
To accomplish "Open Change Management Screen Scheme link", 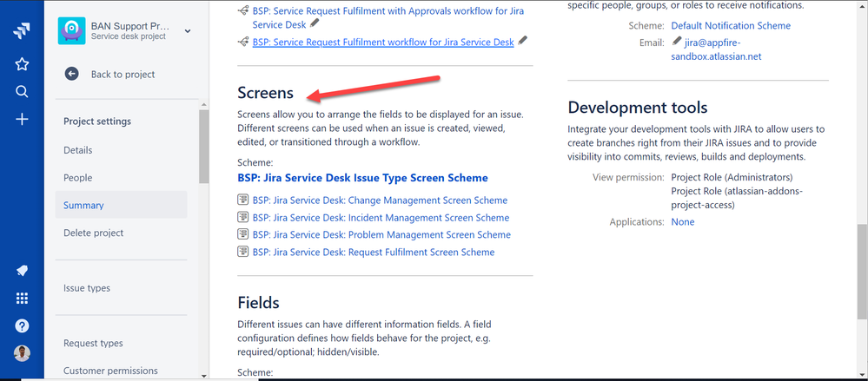I will tap(380, 200).
